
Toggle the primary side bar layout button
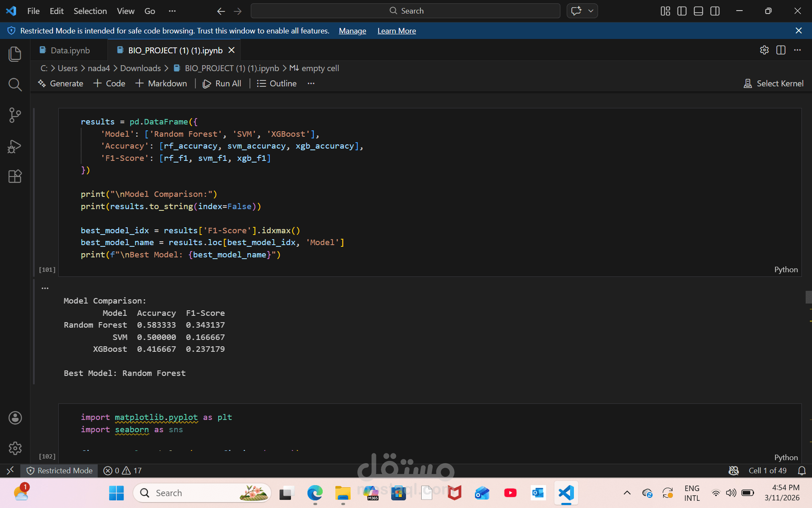point(682,11)
